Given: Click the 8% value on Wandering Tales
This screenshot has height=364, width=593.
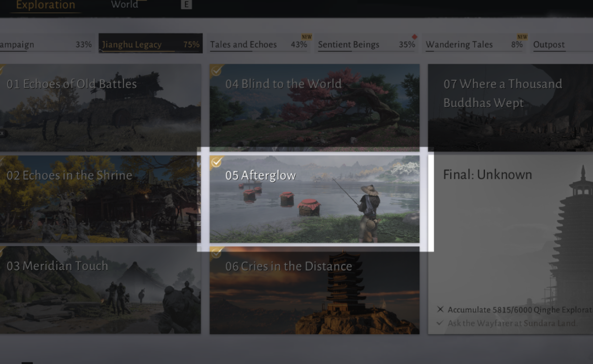Looking at the screenshot, I should 517,44.
